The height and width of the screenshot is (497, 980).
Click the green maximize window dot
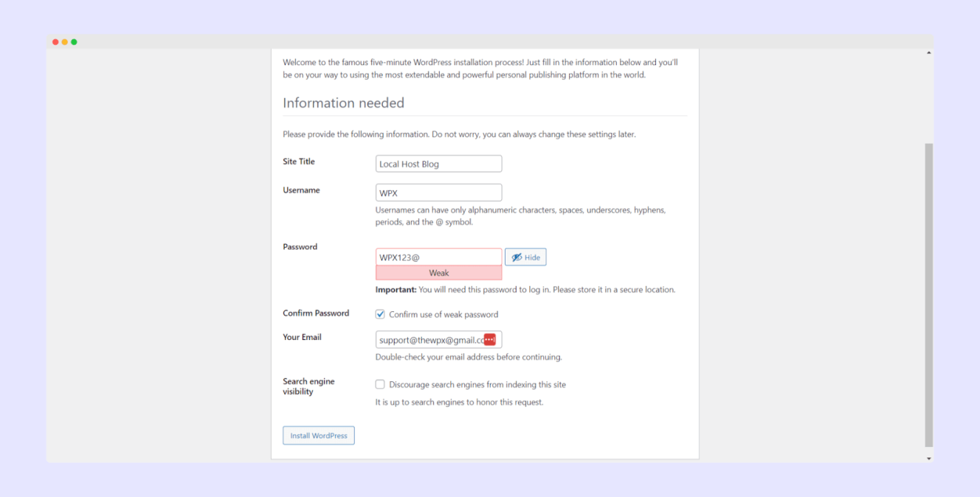pos(74,42)
